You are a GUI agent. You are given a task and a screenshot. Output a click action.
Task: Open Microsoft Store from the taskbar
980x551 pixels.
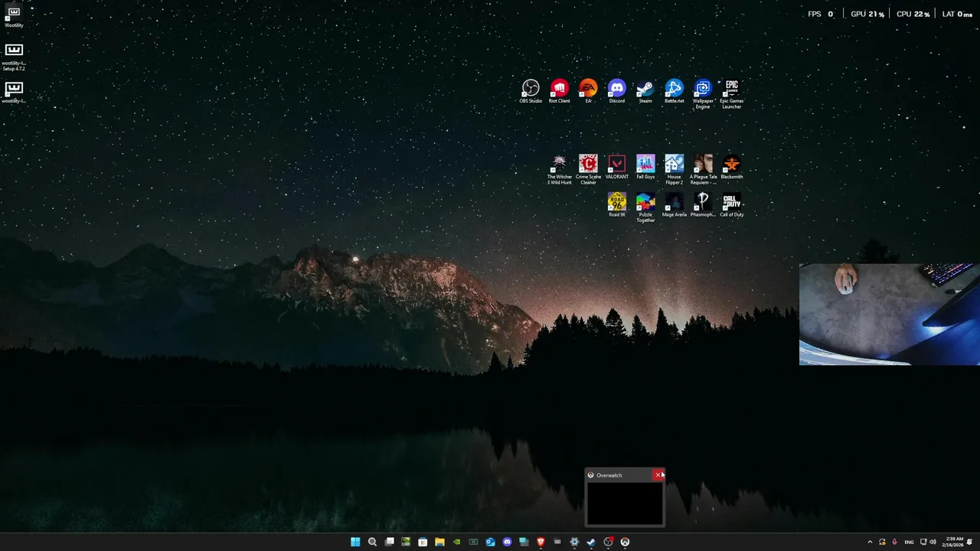coord(423,542)
